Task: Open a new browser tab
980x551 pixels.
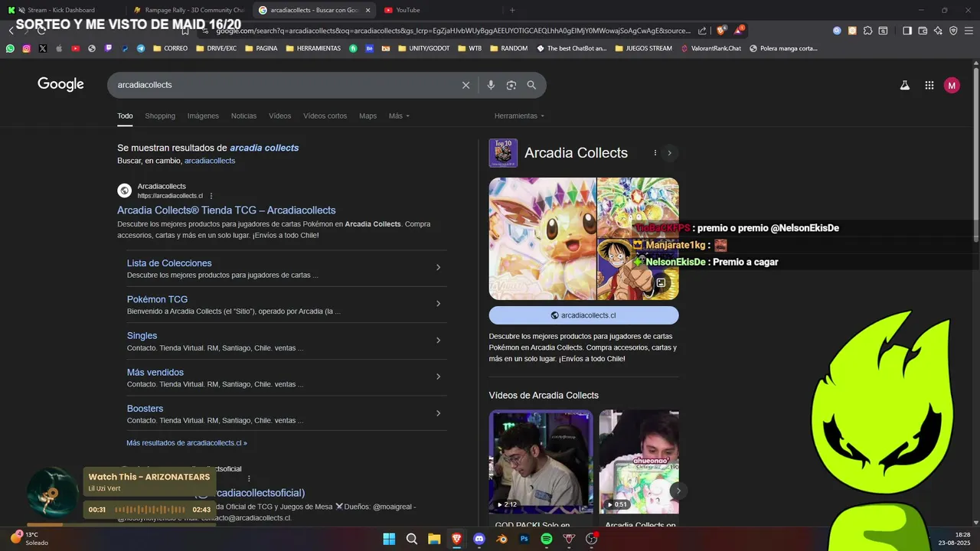Action: coord(512,10)
